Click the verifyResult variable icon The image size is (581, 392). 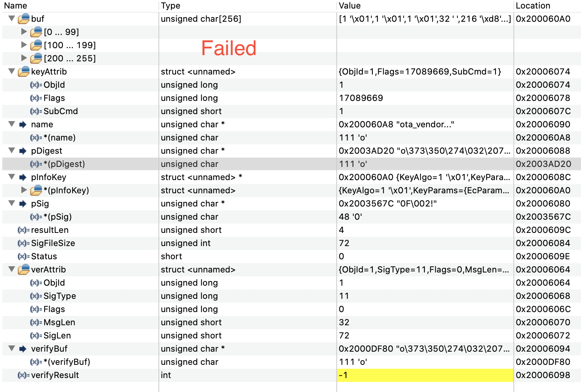(x=23, y=375)
